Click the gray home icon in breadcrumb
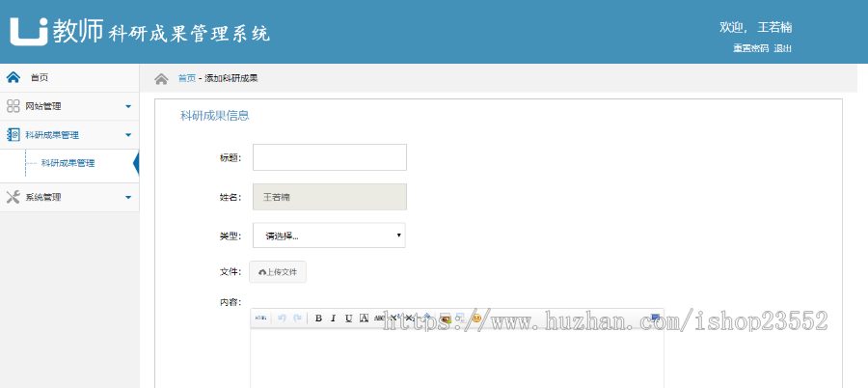The width and height of the screenshot is (868, 388). tap(161, 78)
